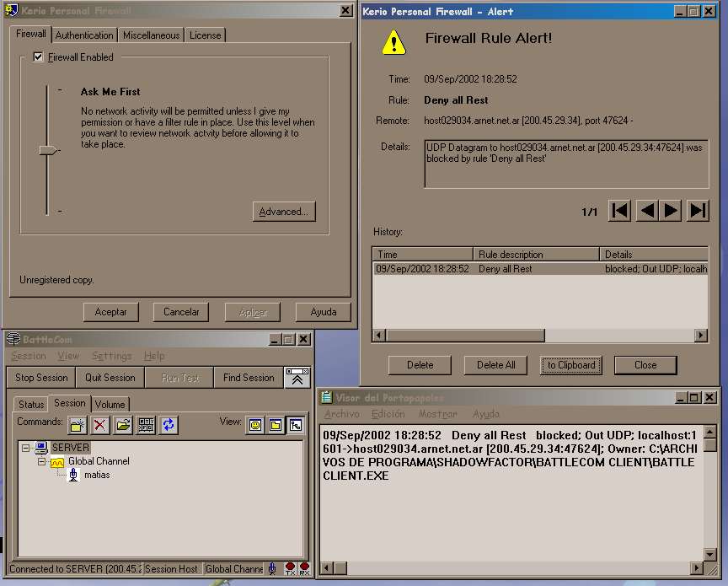
Task: Click the Kerio Personal Firewall title bar shield icon
Action: tap(12, 10)
